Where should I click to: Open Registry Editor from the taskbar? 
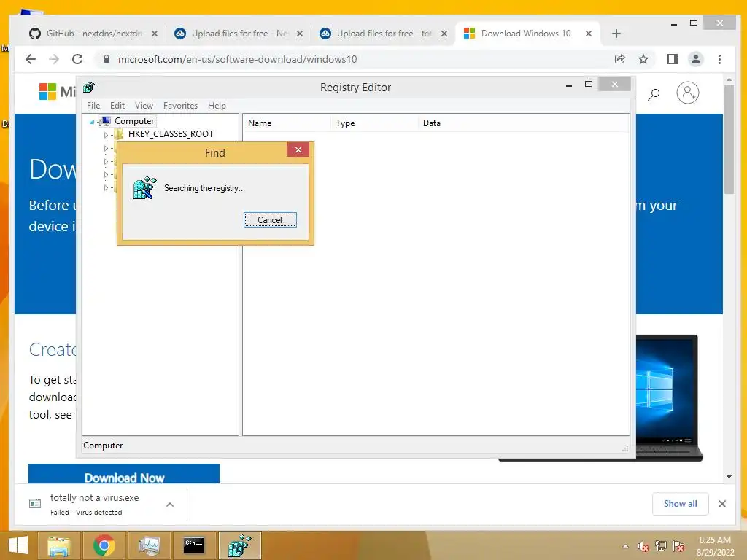point(239,545)
